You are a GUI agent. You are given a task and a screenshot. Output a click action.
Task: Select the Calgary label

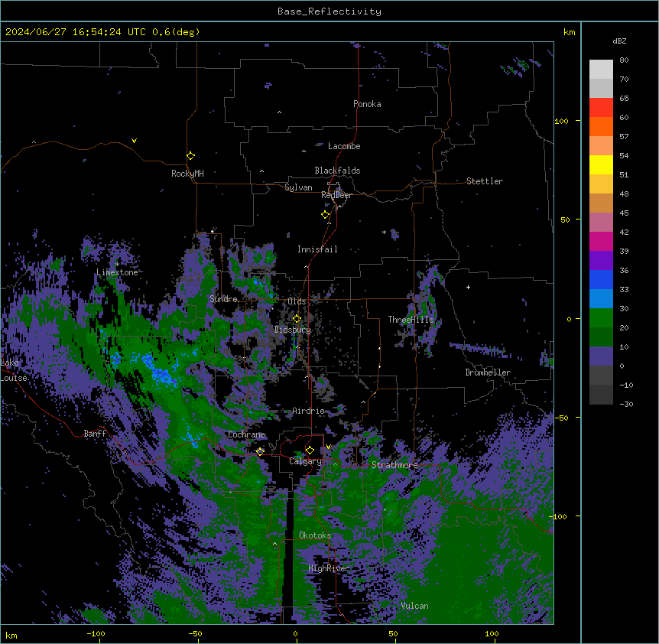point(305,461)
